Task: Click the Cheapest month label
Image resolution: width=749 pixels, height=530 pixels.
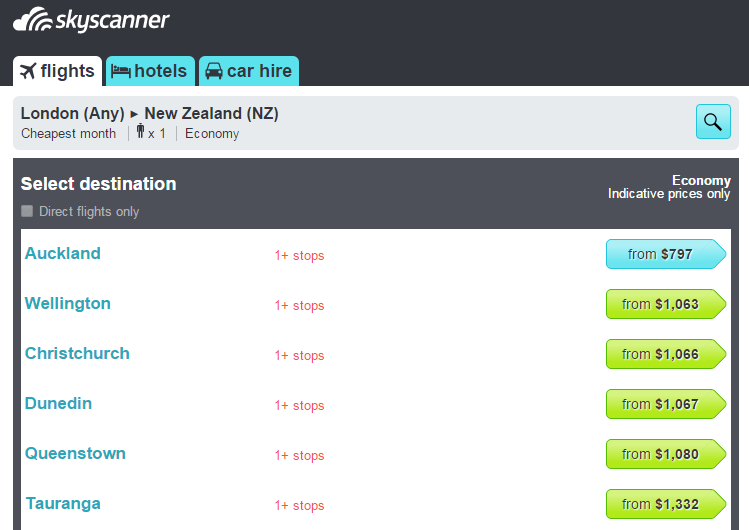Action: pos(68,134)
